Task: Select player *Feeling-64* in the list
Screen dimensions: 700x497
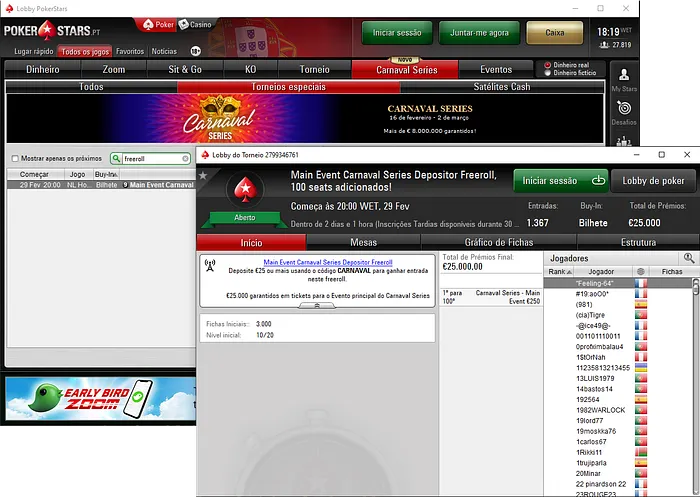Action: point(618,283)
